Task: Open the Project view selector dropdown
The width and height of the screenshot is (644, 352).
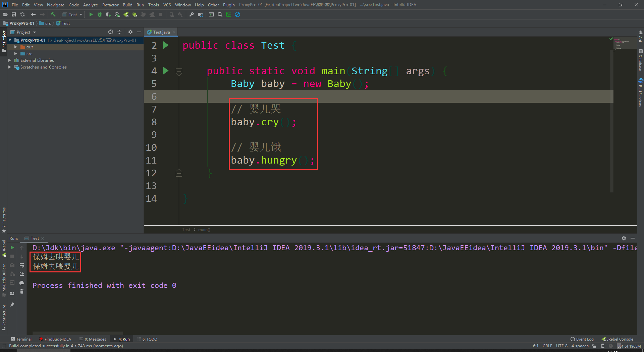Action: [x=23, y=32]
